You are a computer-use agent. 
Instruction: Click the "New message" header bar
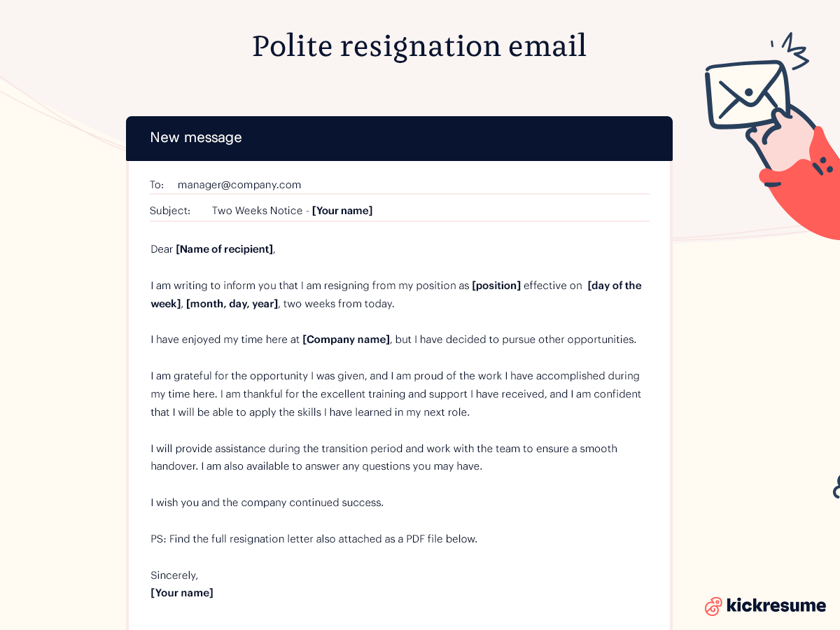click(x=399, y=138)
